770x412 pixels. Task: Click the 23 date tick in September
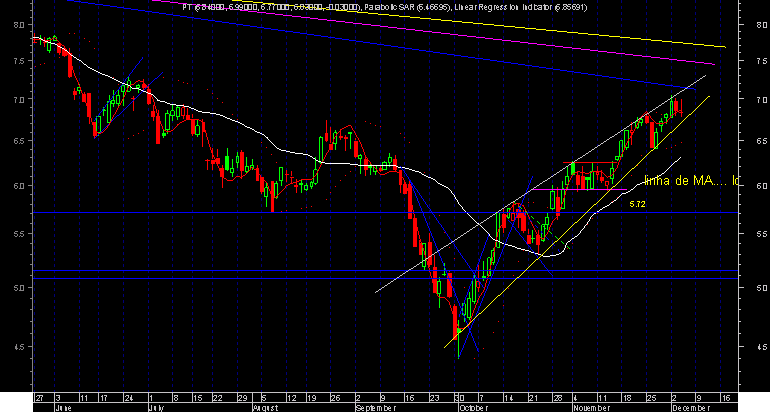434,398
